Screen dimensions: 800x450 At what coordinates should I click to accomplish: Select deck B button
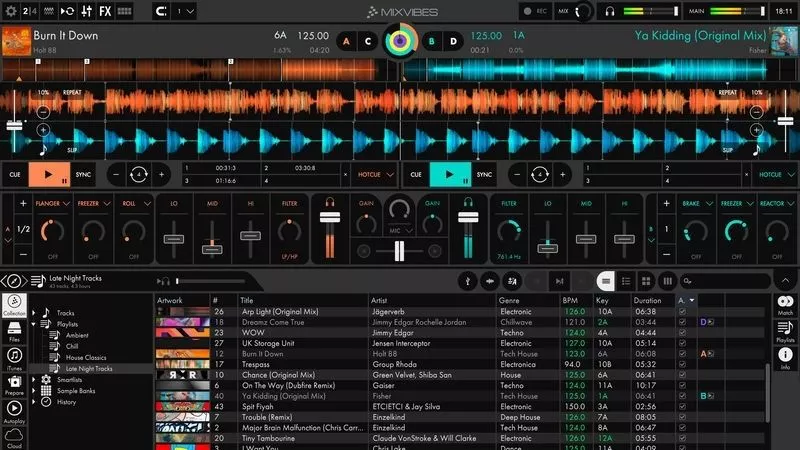click(432, 41)
